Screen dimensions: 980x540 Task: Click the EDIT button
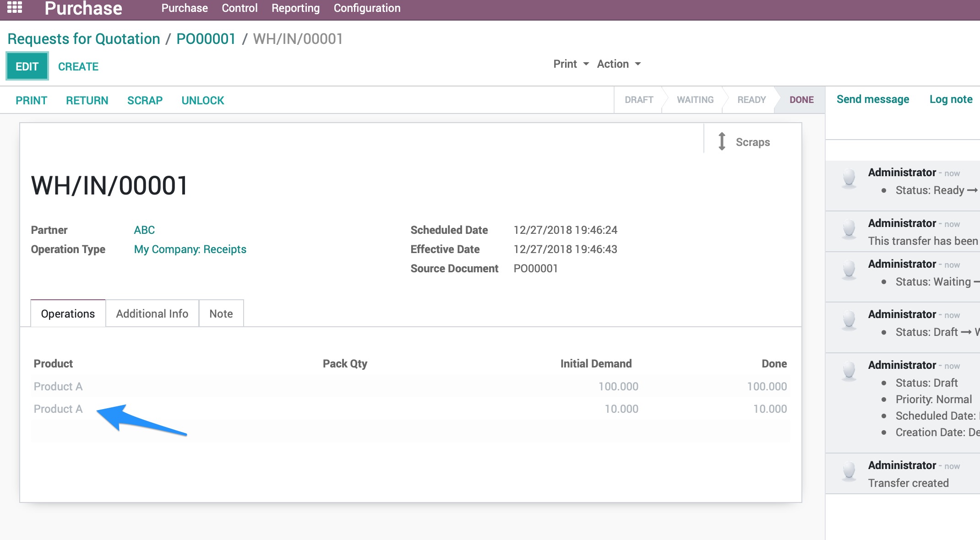coord(27,66)
